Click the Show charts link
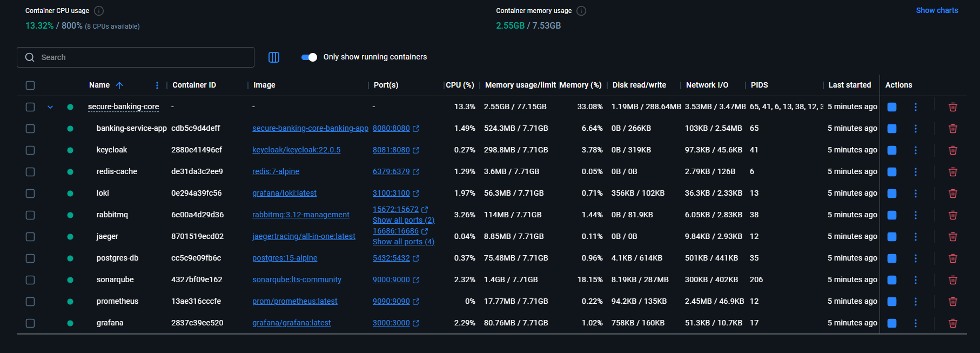Viewport: 980px width, 353px height. tap(937, 10)
